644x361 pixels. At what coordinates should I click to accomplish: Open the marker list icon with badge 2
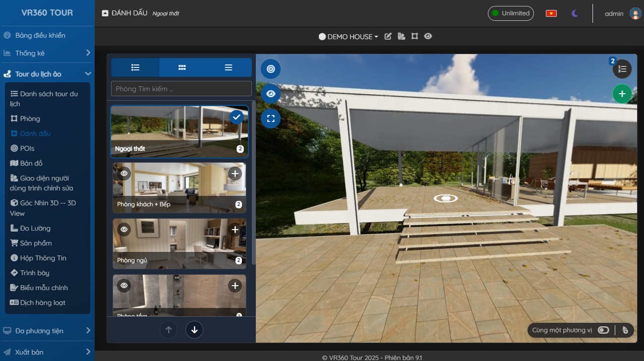[x=622, y=69]
